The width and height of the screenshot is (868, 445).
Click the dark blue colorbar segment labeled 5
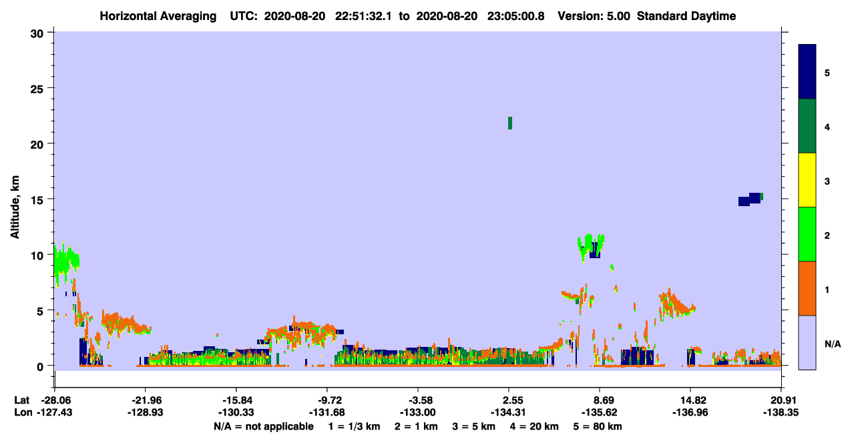[x=807, y=72]
